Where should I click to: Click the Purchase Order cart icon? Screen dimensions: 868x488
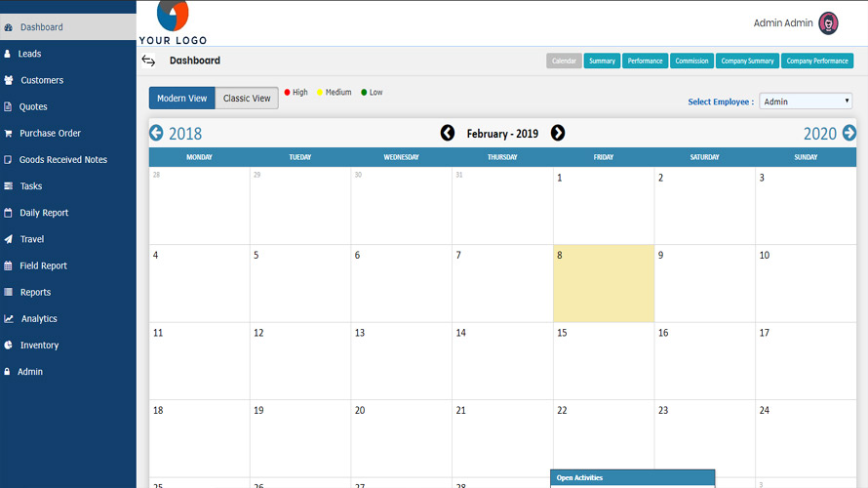pyautogui.click(x=8, y=133)
